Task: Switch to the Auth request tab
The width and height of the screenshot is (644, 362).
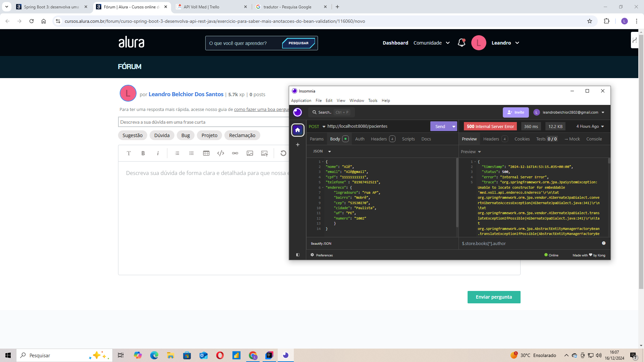Action: [x=360, y=139]
